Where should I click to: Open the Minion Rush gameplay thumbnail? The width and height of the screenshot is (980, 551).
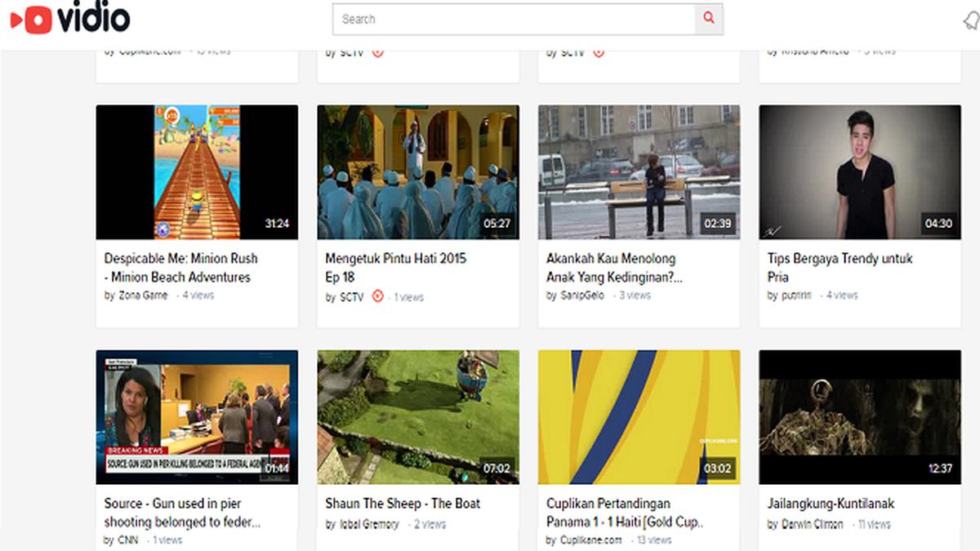click(x=196, y=171)
